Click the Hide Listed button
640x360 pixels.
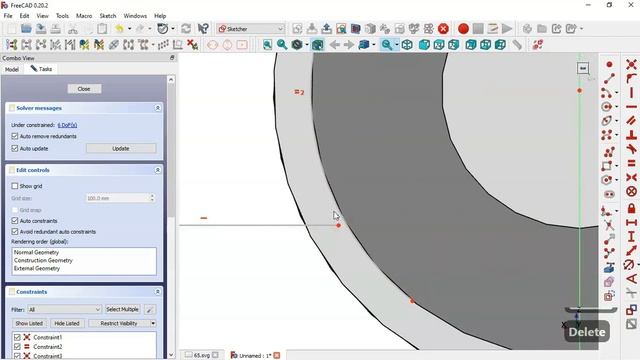click(x=67, y=323)
